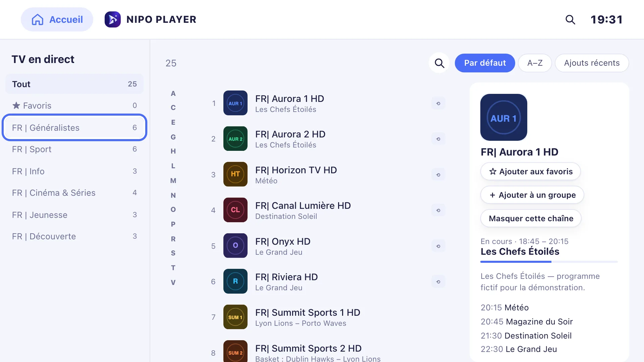Click the Nipo Player logo icon
This screenshot has height=362, width=644.
tap(113, 19)
